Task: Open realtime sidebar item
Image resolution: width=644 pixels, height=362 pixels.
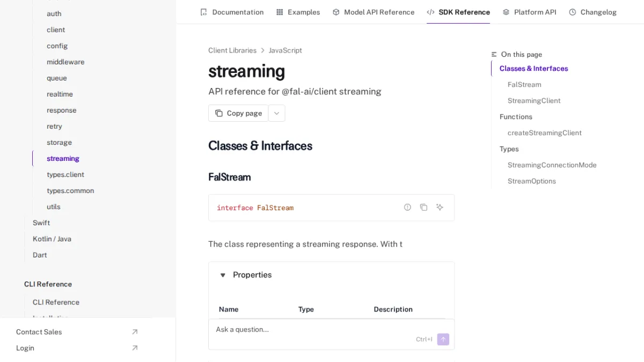Action: (60, 94)
